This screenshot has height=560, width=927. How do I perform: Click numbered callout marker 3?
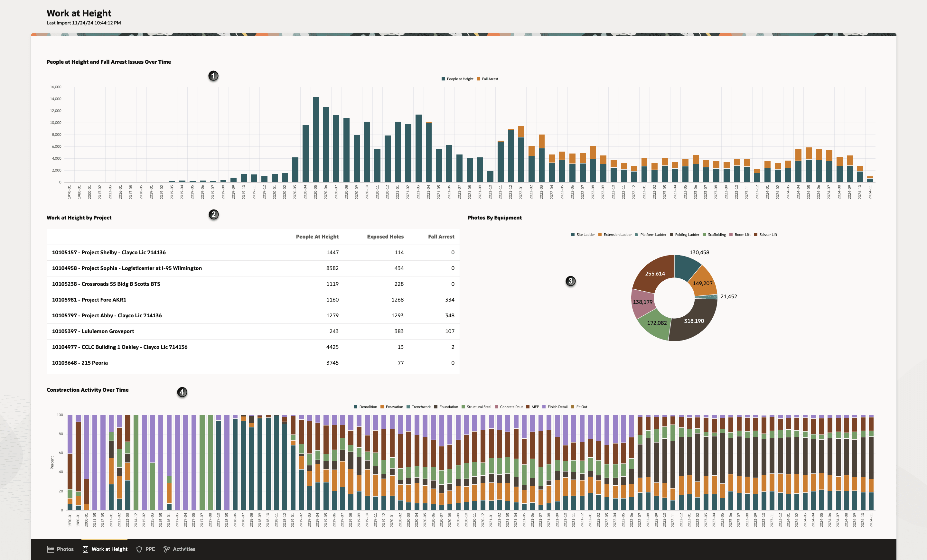pyautogui.click(x=570, y=281)
